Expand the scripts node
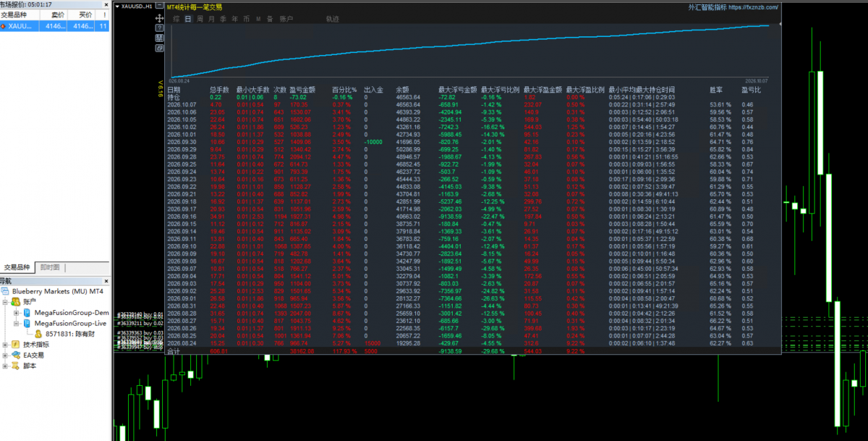This screenshot has width=868, height=441. (6, 366)
